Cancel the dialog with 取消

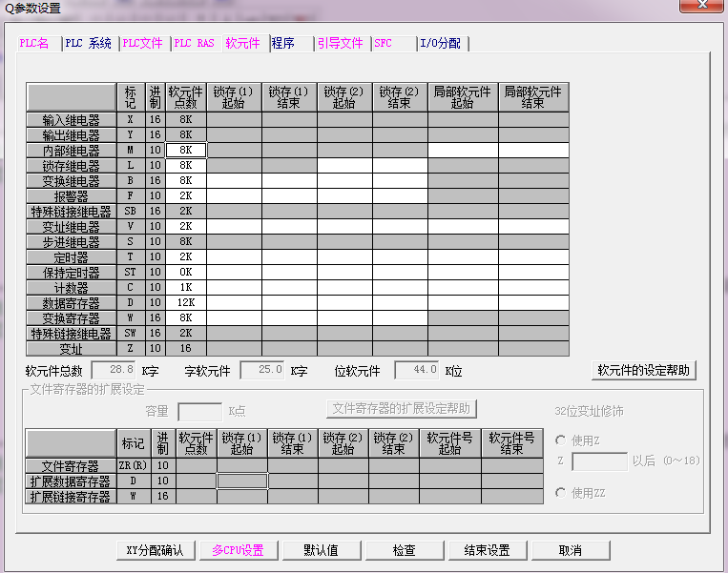click(x=571, y=550)
